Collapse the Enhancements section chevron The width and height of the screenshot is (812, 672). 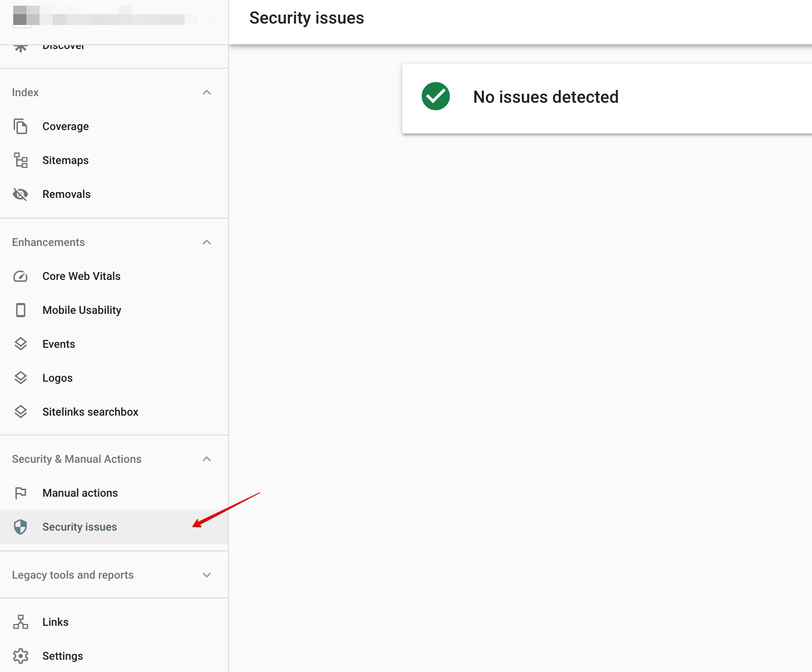206,242
